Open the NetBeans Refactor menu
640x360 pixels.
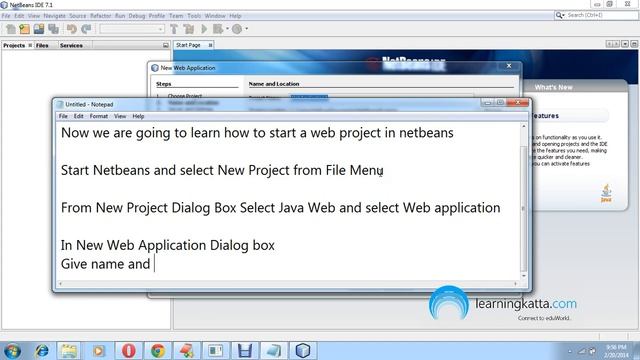[100, 16]
